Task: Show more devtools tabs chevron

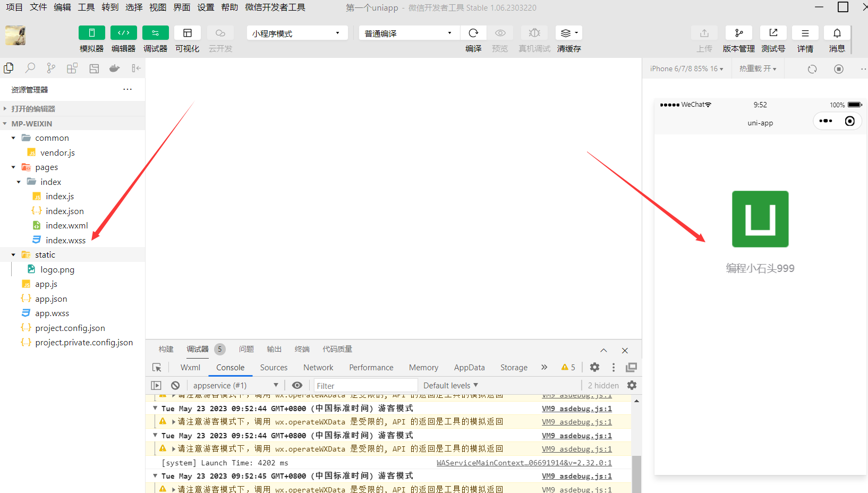Action: [x=544, y=367]
